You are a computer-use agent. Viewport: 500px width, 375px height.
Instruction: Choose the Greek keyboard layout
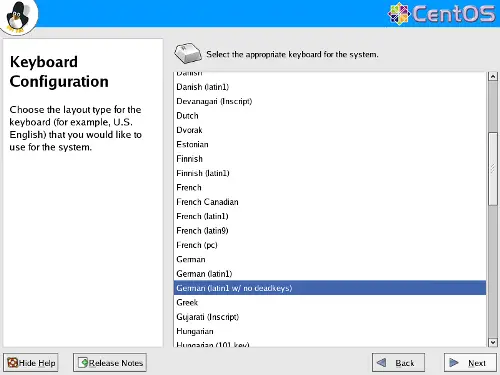(330, 302)
